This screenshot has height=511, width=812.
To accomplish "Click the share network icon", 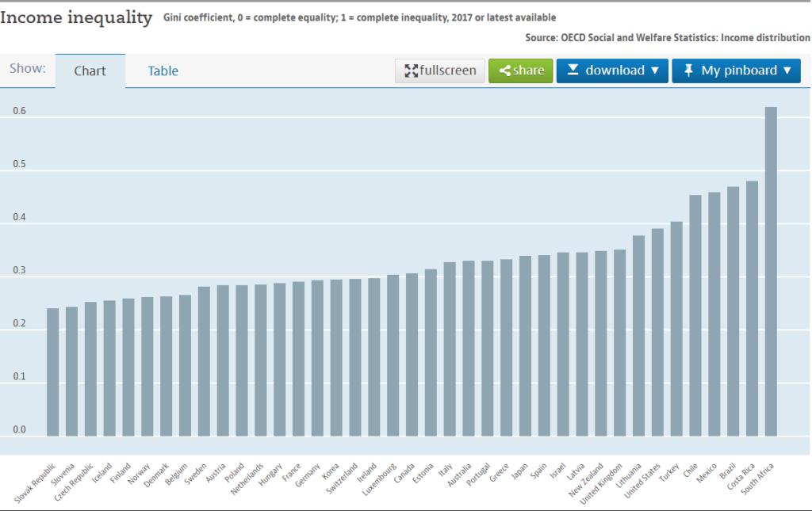I will pyautogui.click(x=505, y=71).
